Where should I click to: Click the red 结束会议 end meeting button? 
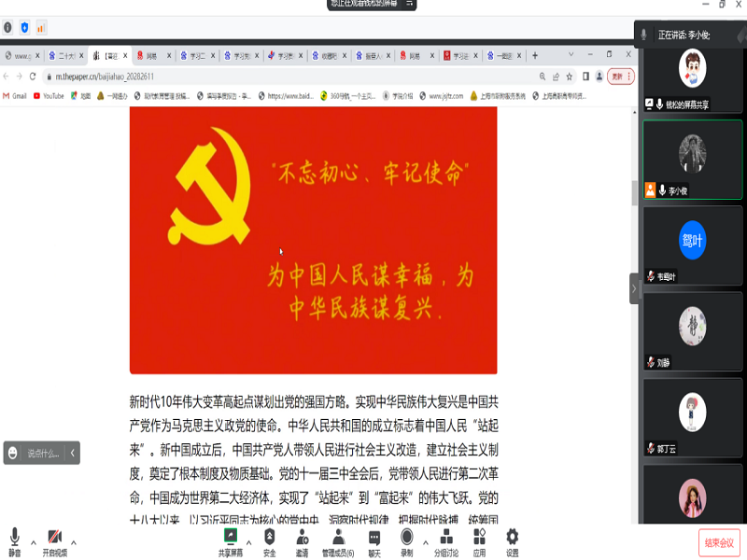tap(719, 542)
